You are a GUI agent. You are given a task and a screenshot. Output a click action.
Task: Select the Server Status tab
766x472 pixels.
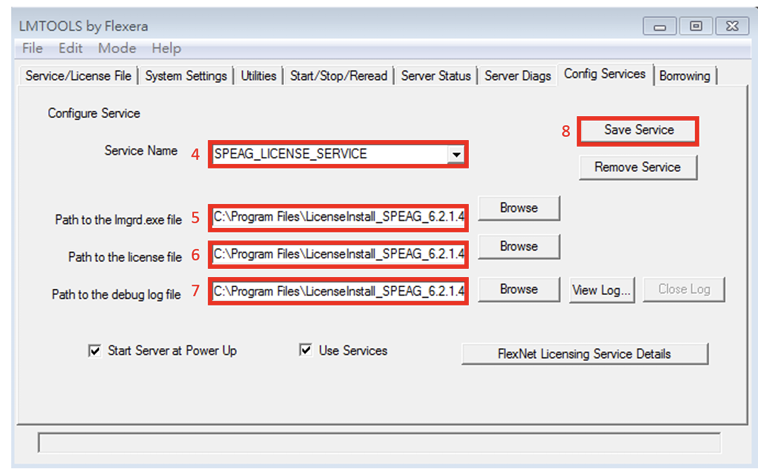(x=435, y=76)
